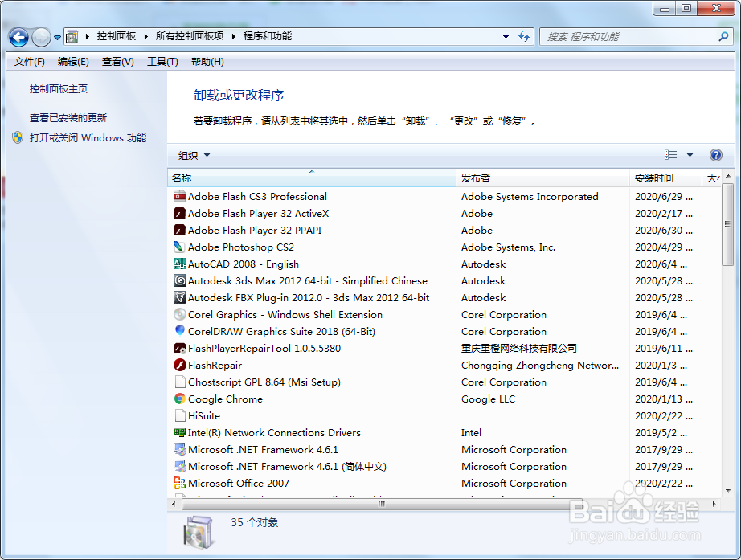Sort by the 名称 column header

[312, 178]
